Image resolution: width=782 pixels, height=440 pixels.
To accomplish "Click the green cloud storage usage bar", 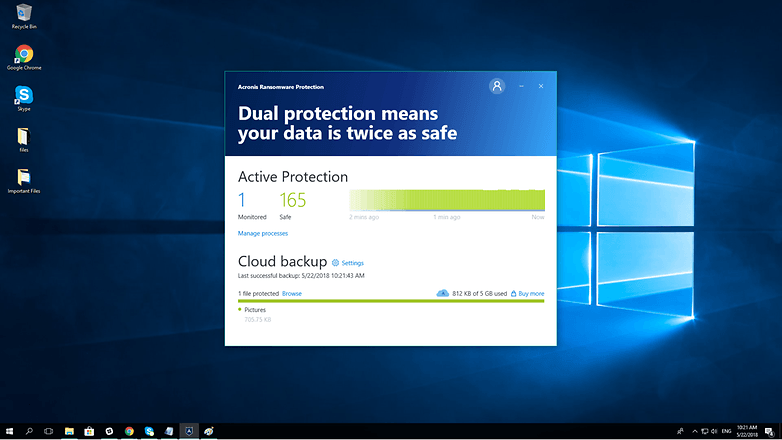I will tap(390, 301).
